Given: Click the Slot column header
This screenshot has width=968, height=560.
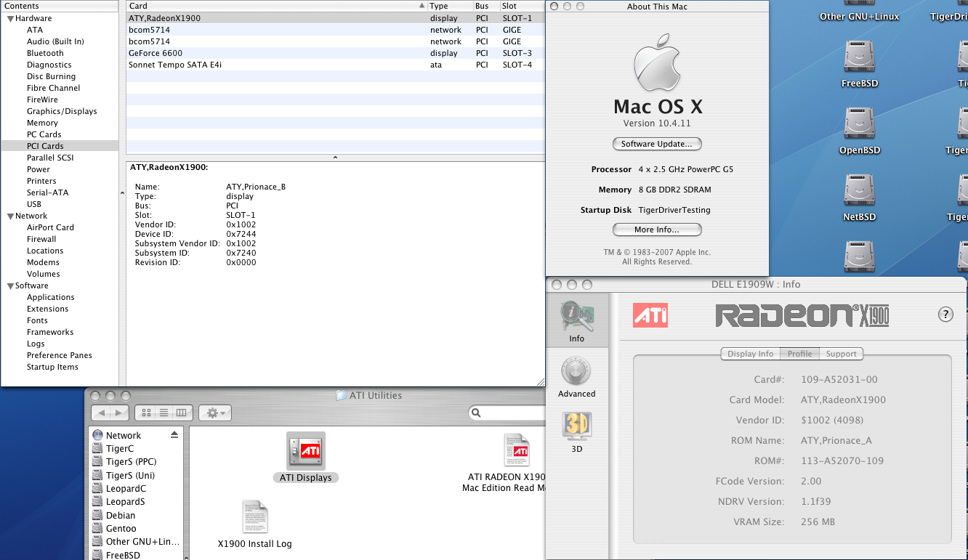Looking at the screenshot, I should pos(522,6).
